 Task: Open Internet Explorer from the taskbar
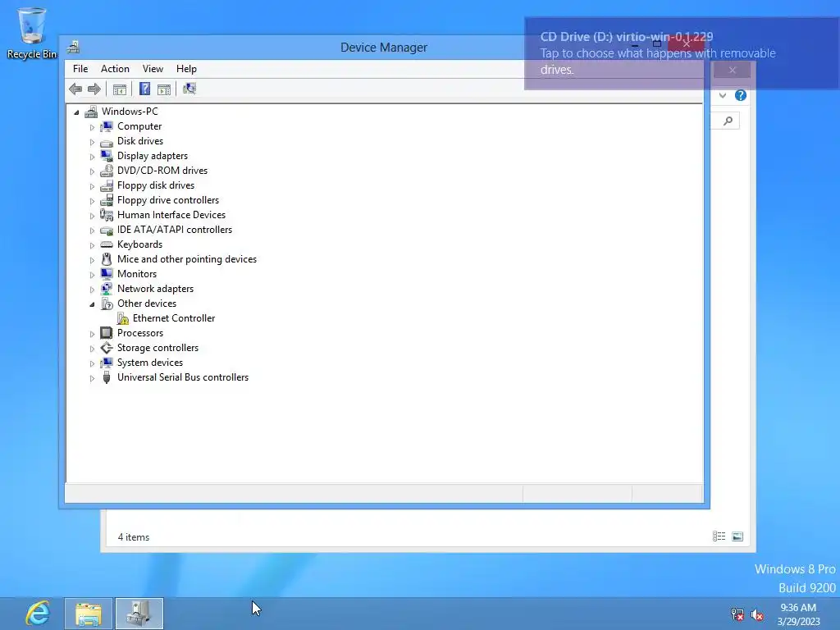tap(38, 613)
